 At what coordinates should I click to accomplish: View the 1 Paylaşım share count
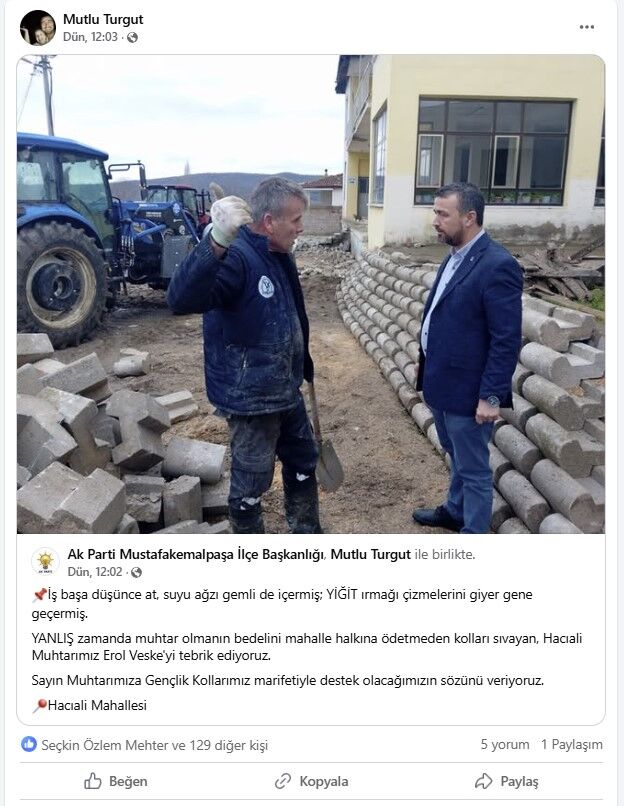click(x=572, y=744)
